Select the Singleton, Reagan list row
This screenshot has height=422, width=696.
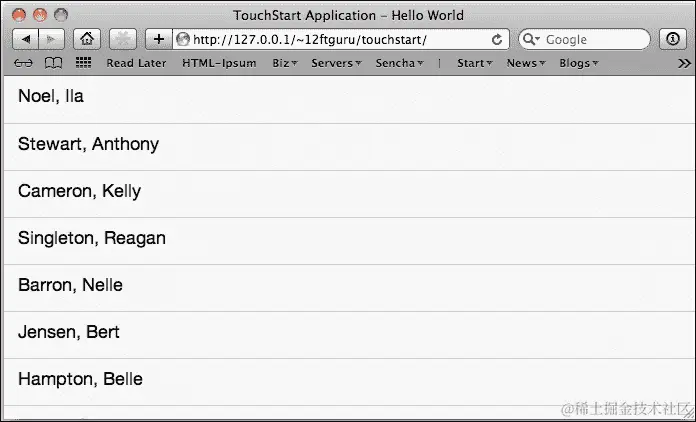349,241
